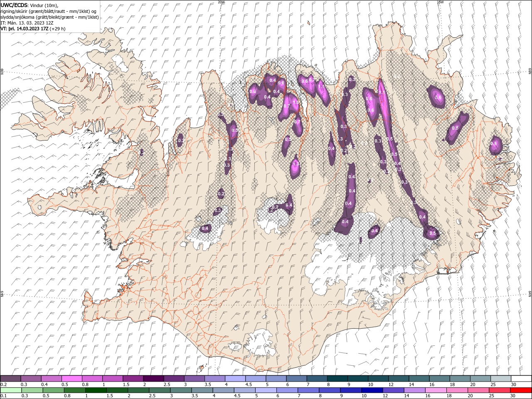Image resolution: width=532 pixels, height=399 pixels.
Task: Click the '15W' longitude label on top edge
Action: [440, 2]
